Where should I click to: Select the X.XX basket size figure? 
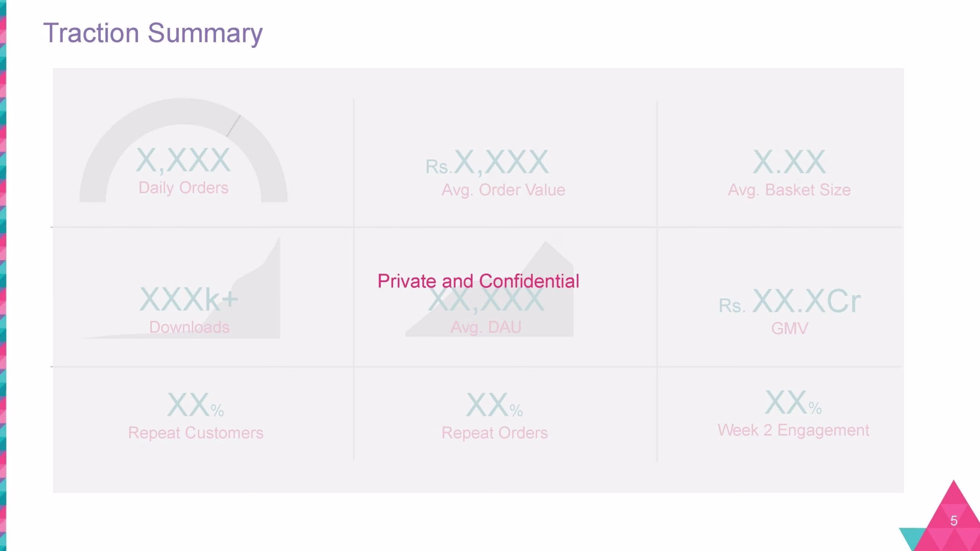pos(789,162)
